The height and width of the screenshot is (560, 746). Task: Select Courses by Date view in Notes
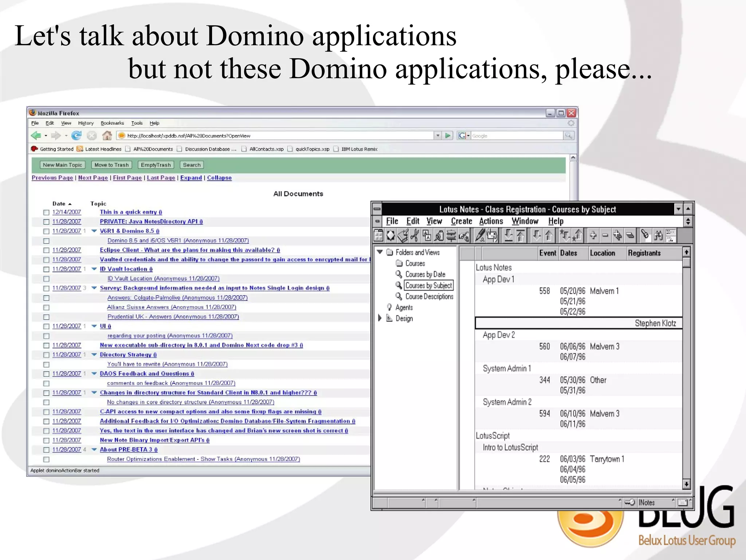(x=425, y=274)
